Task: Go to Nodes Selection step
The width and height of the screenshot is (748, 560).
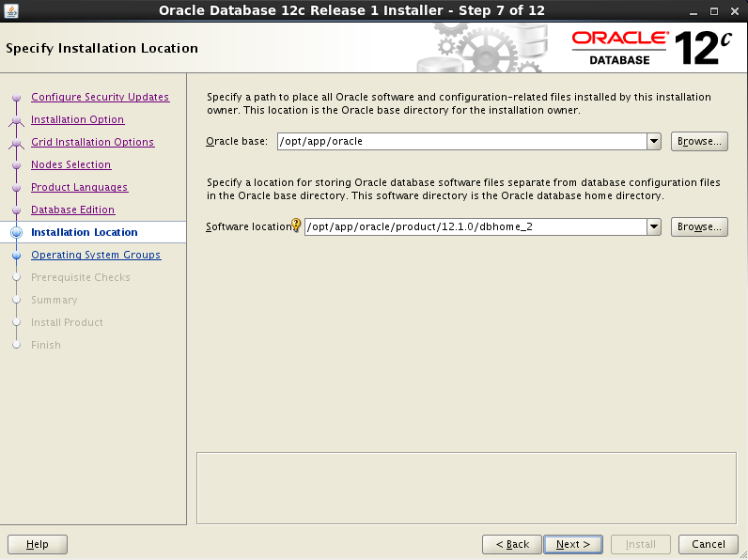Action: pyautogui.click(x=71, y=164)
